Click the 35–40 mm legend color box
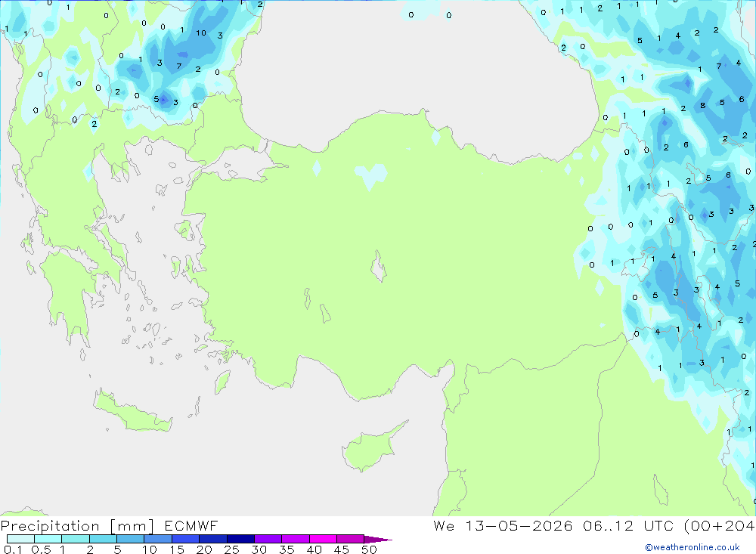Image resolution: width=756 pixels, height=554 pixels. click(296, 539)
